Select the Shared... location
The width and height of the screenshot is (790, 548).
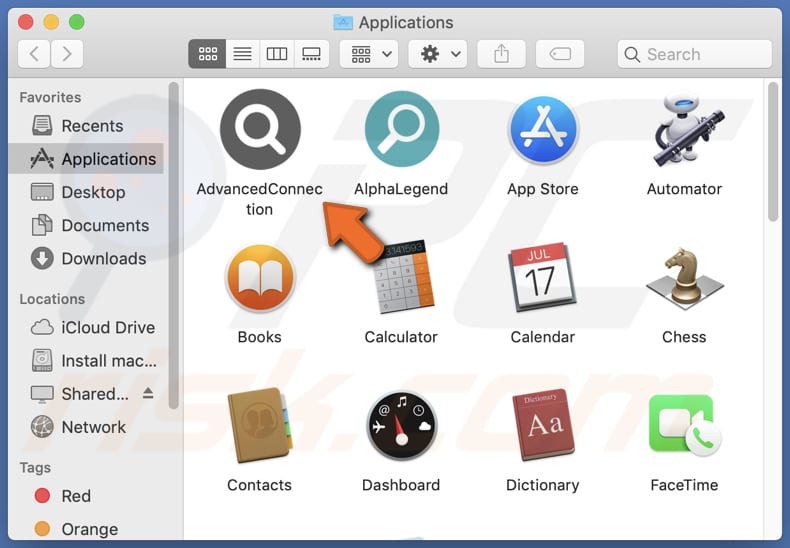[x=86, y=394]
